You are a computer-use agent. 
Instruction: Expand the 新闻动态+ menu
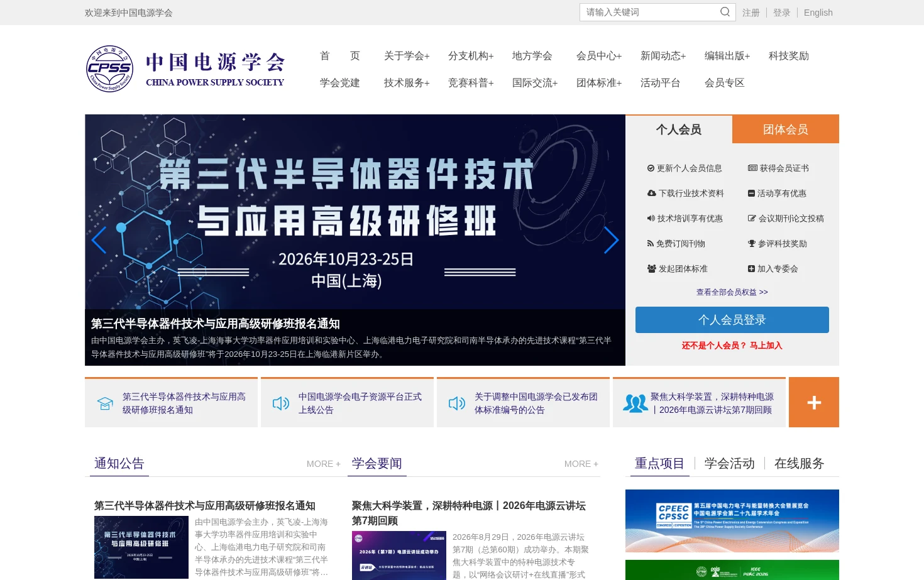click(663, 56)
